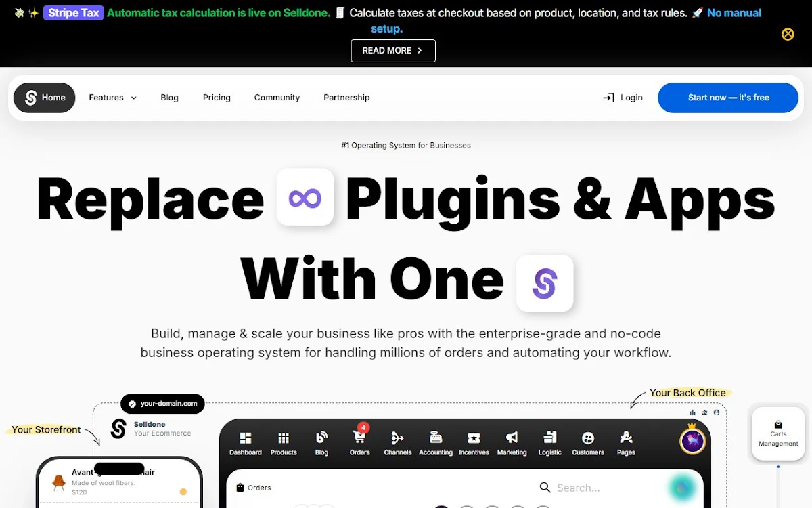
Task: Click the yellow dot on product card
Action: (x=183, y=492)
